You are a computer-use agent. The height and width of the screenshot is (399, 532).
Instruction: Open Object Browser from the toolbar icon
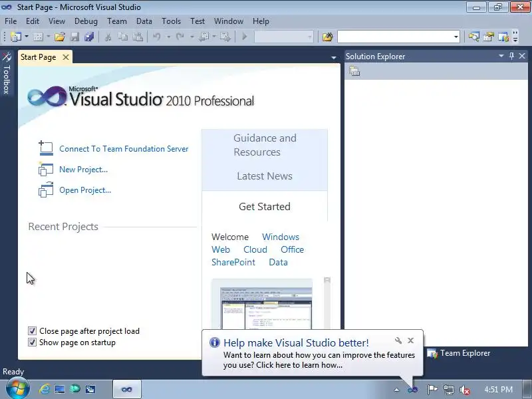[503, 37]
